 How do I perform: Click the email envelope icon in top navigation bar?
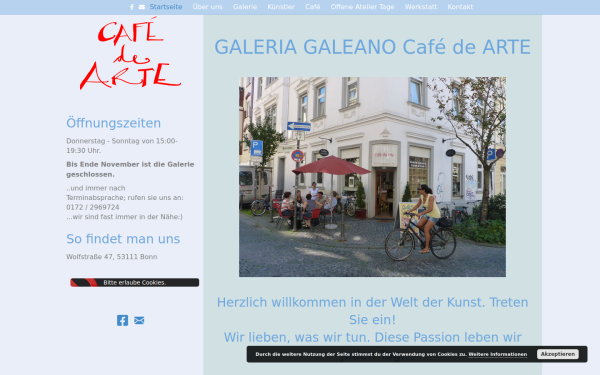tap(142, 7)
